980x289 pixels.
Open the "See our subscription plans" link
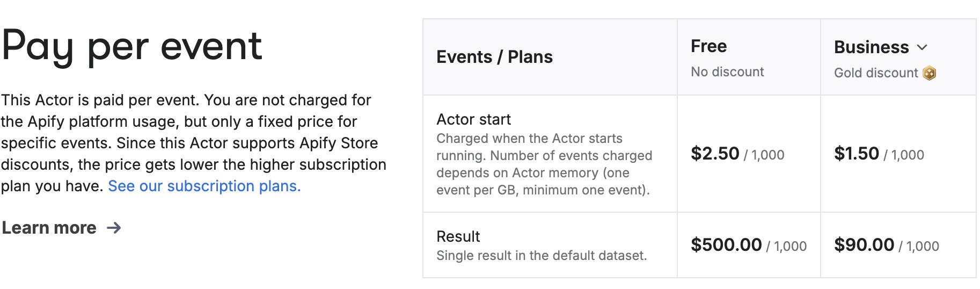204,186
